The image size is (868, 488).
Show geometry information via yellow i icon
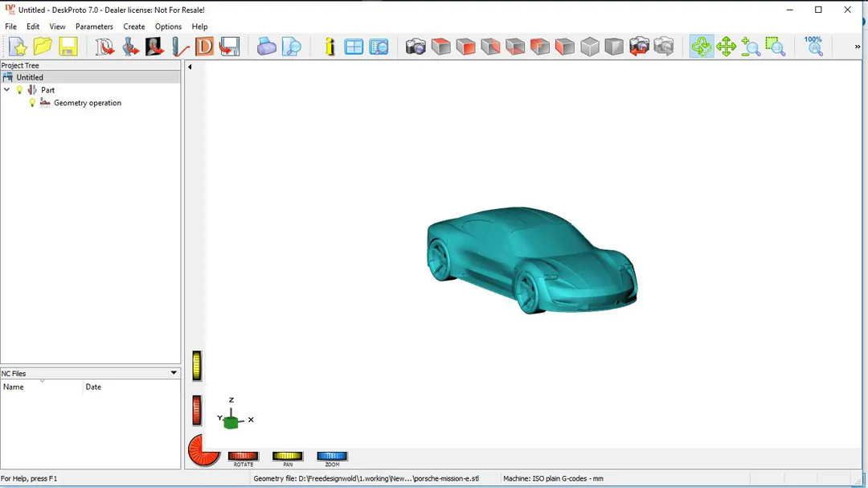coord(330,47)
